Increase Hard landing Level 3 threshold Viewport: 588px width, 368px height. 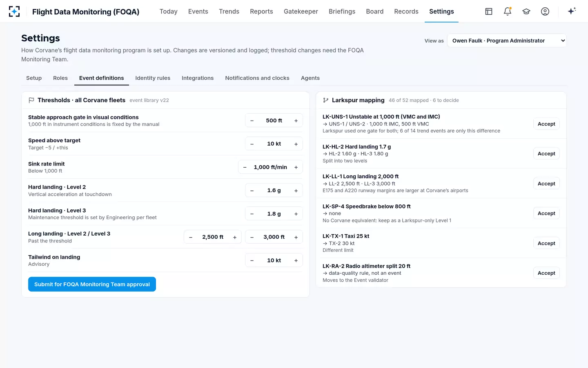296,214
